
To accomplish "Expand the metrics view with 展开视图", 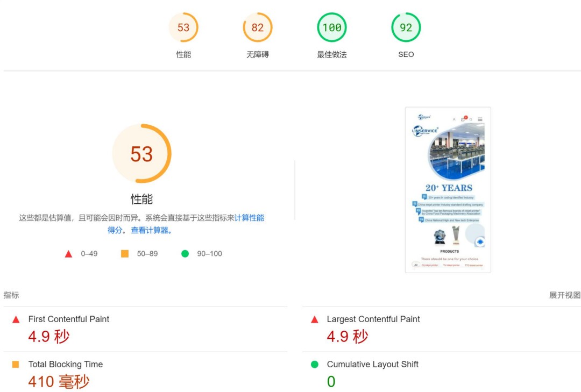I will pyautogui.click(x=564, y=295).
